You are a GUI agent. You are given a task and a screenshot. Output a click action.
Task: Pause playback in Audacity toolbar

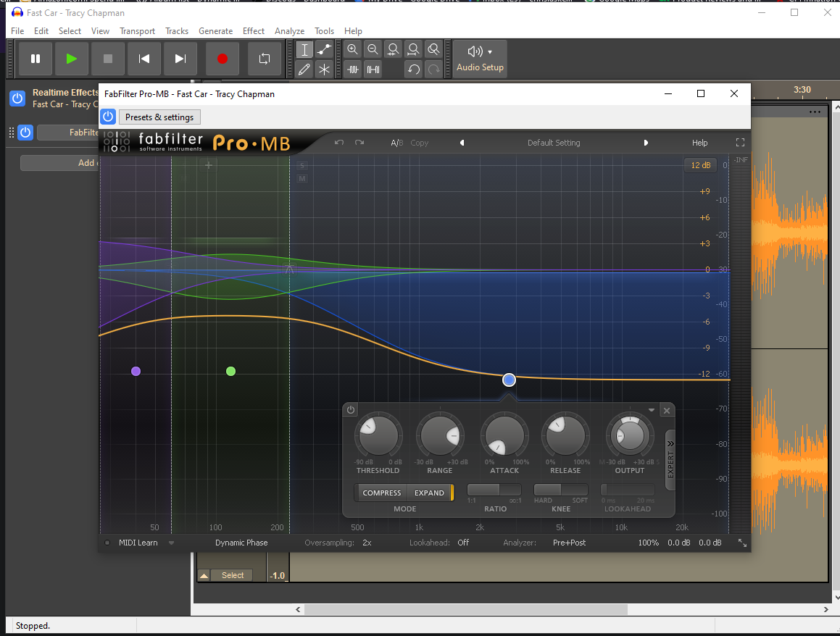tap(36, 59)
